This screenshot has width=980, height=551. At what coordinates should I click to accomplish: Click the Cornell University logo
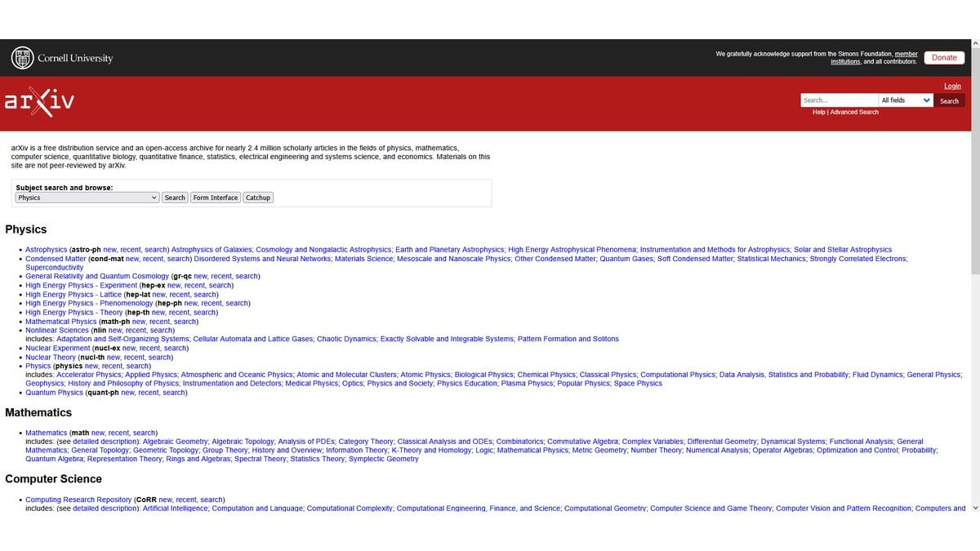(62, 58)
